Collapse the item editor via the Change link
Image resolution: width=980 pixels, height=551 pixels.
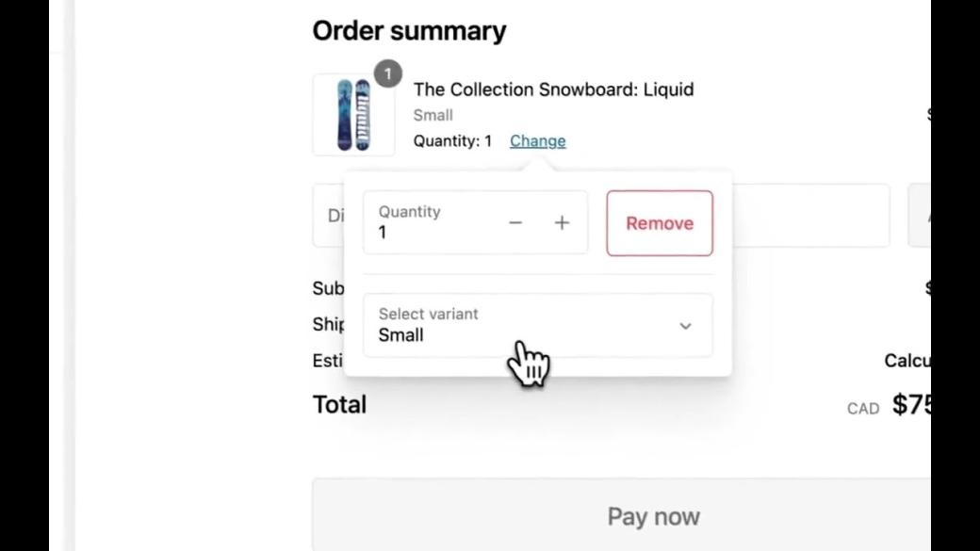[x=537, y=140]
